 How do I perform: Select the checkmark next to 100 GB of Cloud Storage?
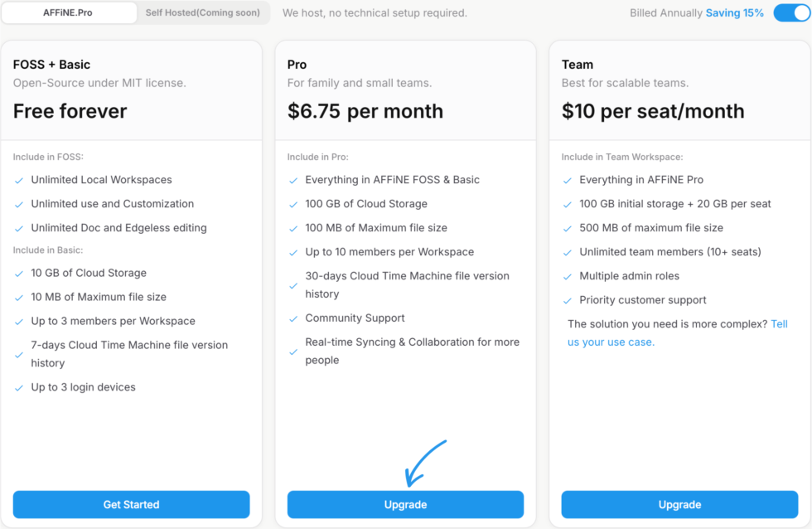(x=292, y=203)
